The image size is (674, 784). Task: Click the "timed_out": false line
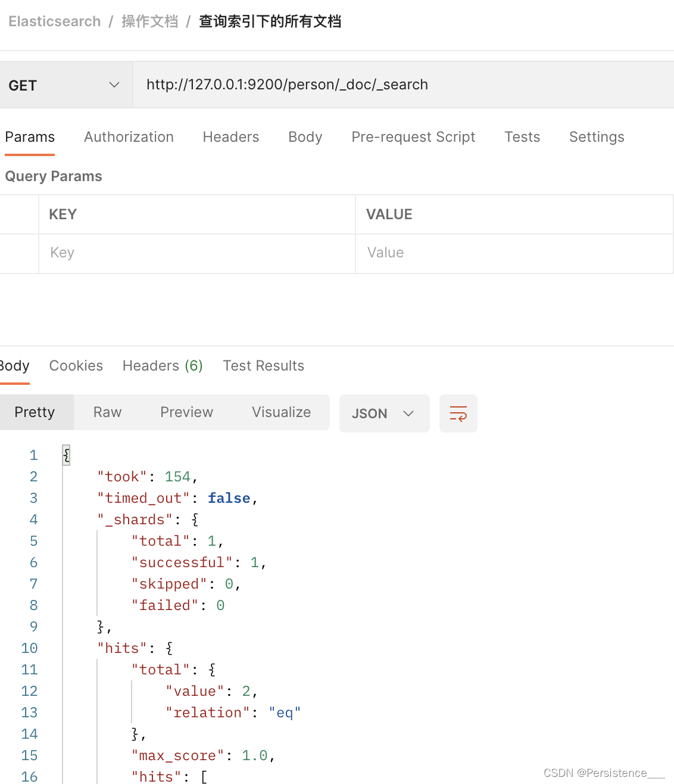tap(177, 498)
